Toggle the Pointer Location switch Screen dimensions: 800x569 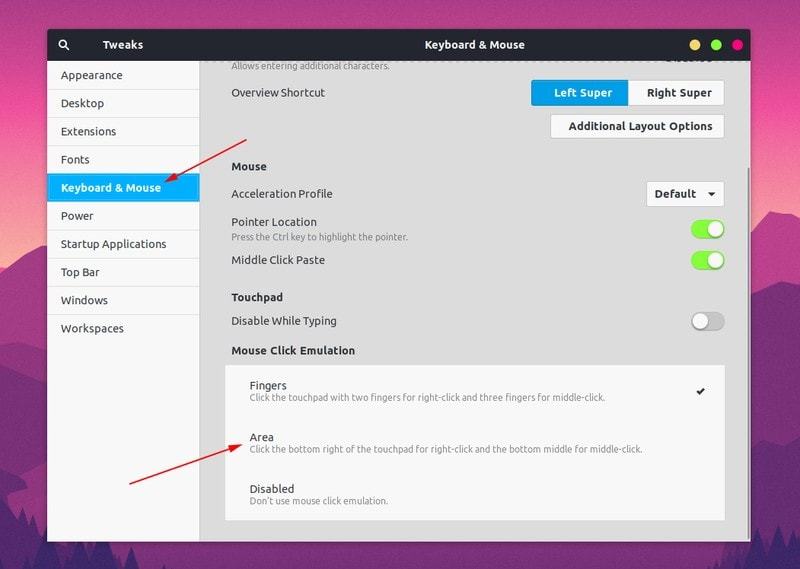pyautogui.click(x=707, y=229)
